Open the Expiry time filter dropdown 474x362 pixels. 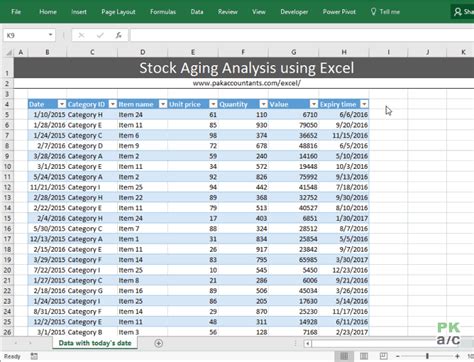click(x=364, y=104)
